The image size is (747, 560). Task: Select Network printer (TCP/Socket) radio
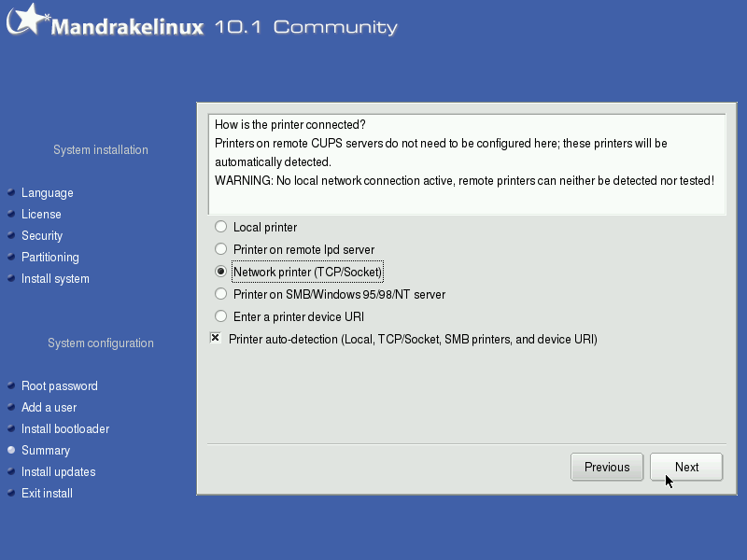220,272
